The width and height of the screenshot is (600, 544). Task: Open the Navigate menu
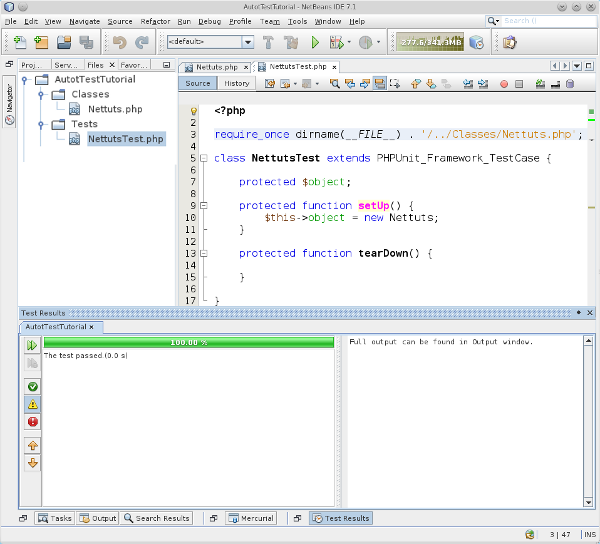84,21
